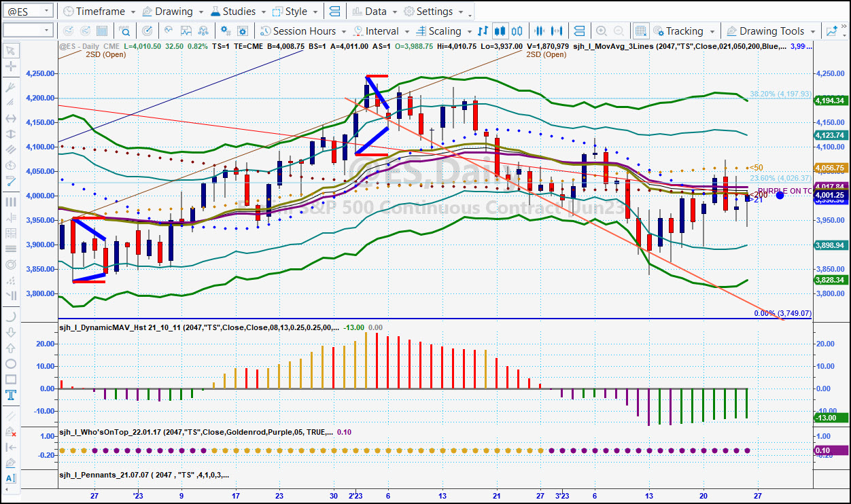This screenshot has height=504, width=851.
Task: Select the ellipse drawing tool
Action: click(10, 363)
